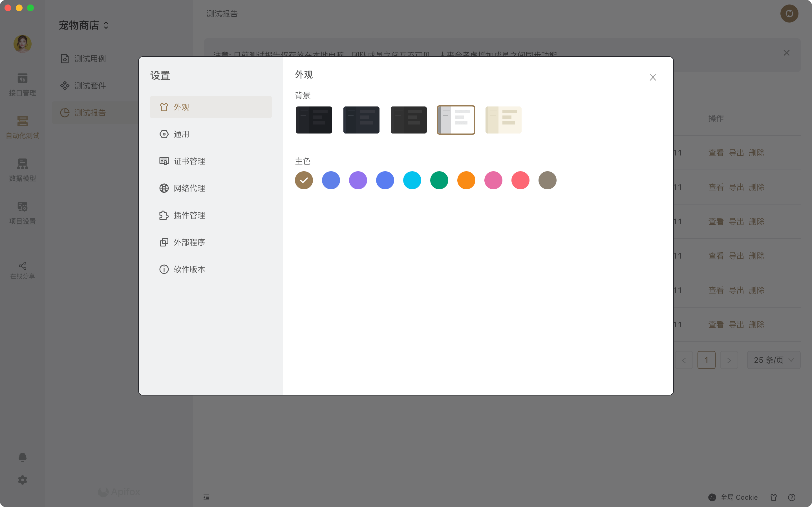Viewport: 812px width, 507px height.
Task: Select the light white background theme
Action: pos(456,120)
